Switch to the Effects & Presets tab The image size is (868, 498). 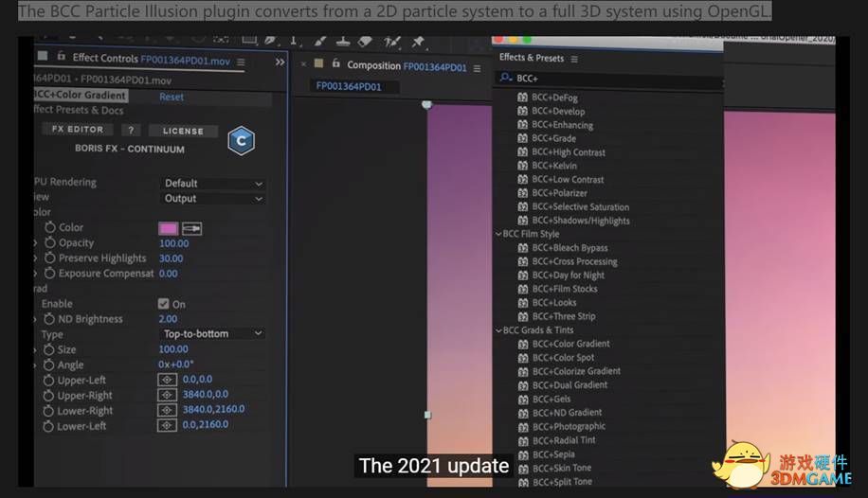pyautogui.click(x=532, y=58)
